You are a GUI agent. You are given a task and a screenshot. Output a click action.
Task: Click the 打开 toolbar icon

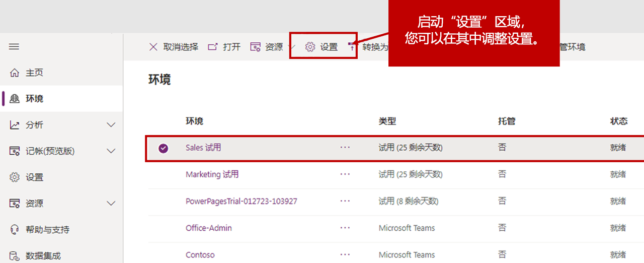pyautogui.click(x=213, y=47)
